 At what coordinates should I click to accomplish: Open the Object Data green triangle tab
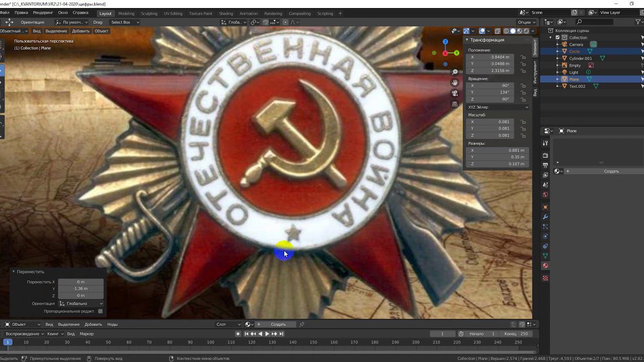pos(545,256)
